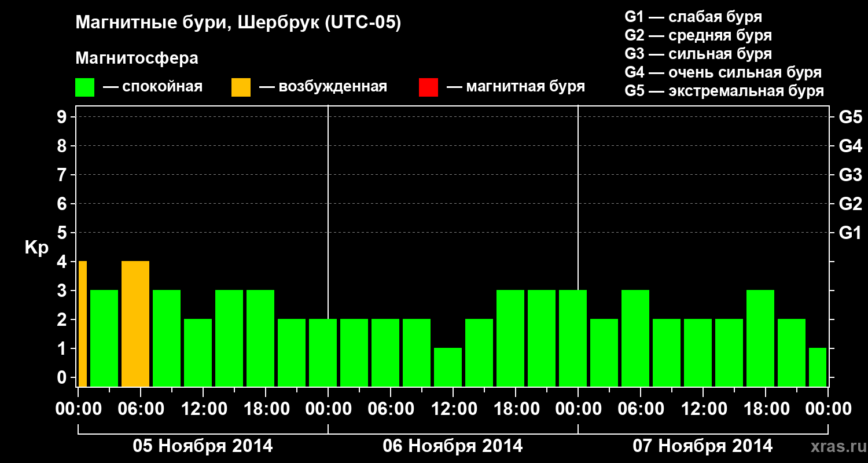Click the 'G3 — сильная буря' line
868x463 pixels.
tap(698, 54)
